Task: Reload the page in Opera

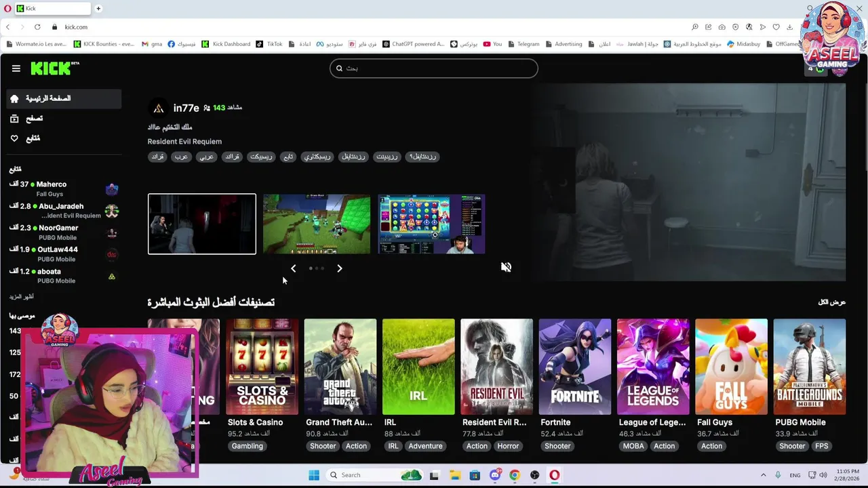Action: click(37, 27)
